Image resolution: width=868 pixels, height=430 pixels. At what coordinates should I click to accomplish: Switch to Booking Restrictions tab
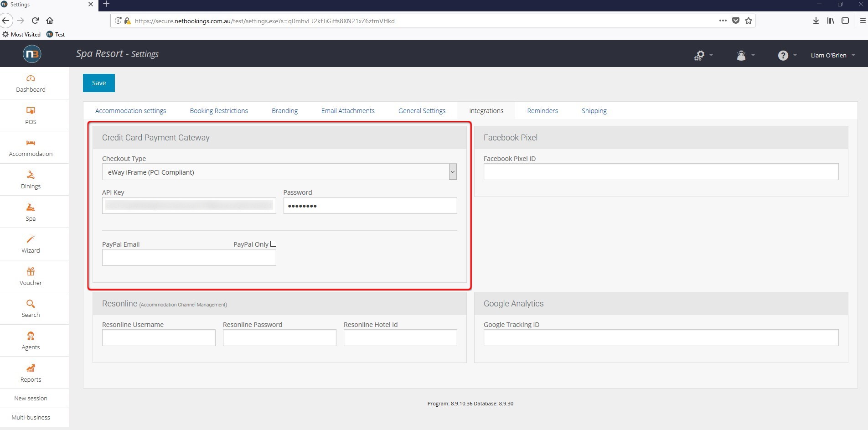219,111
